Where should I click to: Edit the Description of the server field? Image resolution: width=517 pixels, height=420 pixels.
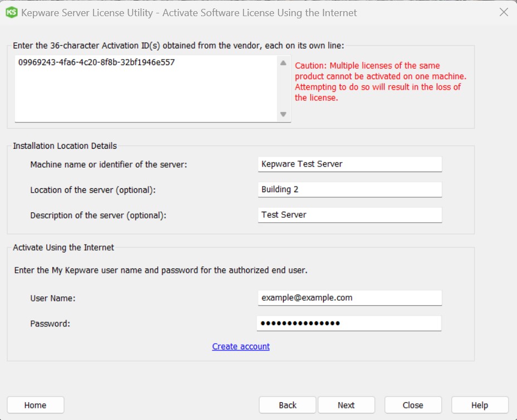(350, 215)
